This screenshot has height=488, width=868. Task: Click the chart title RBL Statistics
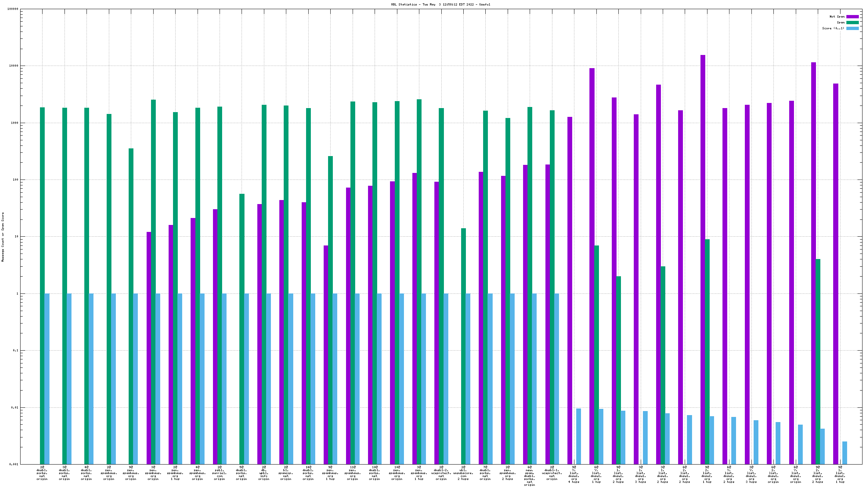pos(440,4)
